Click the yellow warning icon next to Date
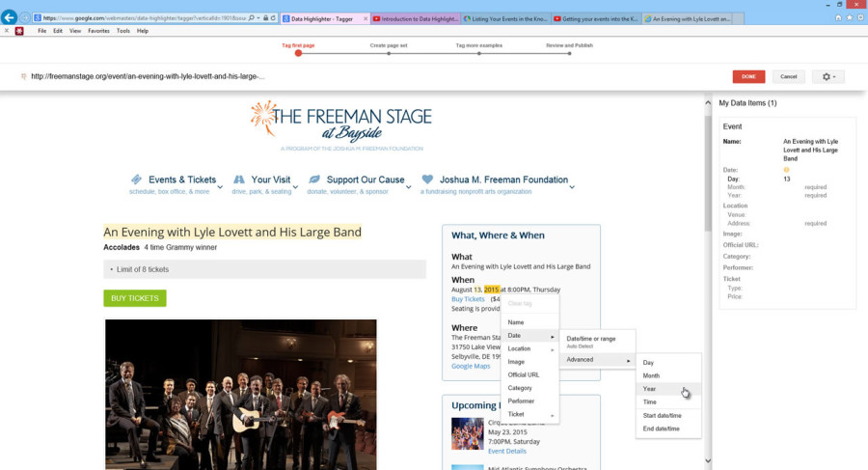This screenshot has height=470, width=868. coord(786,170)
